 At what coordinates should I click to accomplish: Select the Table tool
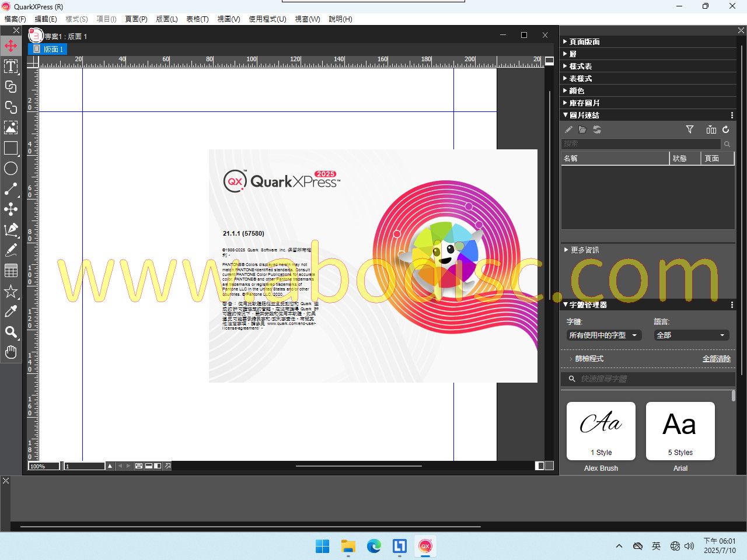(x=11, y=271)
